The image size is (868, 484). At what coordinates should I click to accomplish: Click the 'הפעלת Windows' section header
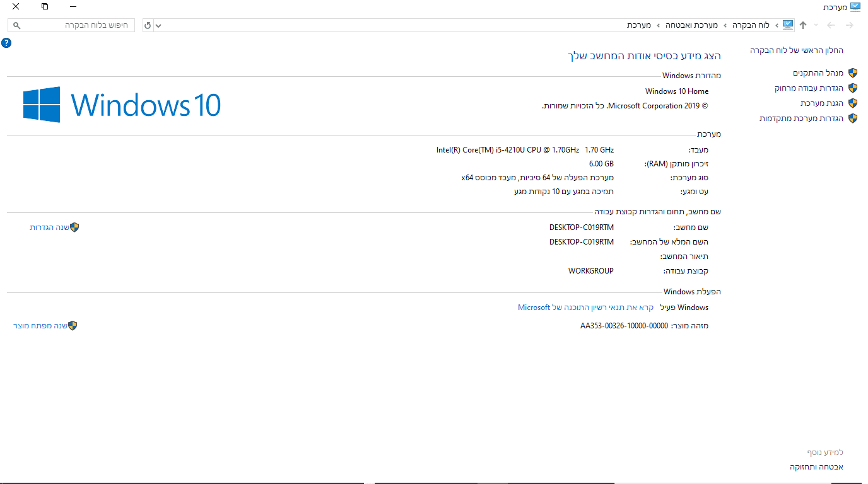(692, 292)
